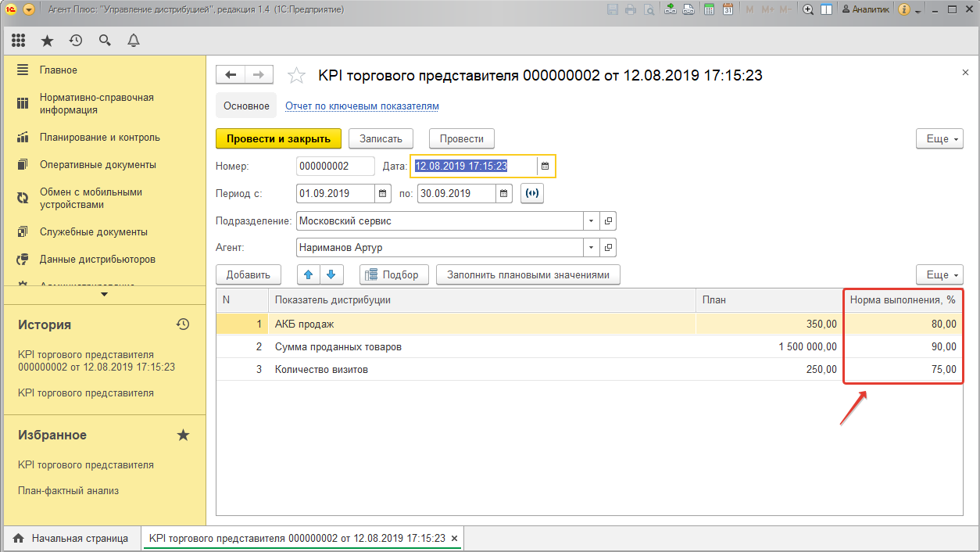
Task: Open the upper Еще dropdown
Action: (x=939, y=138)
